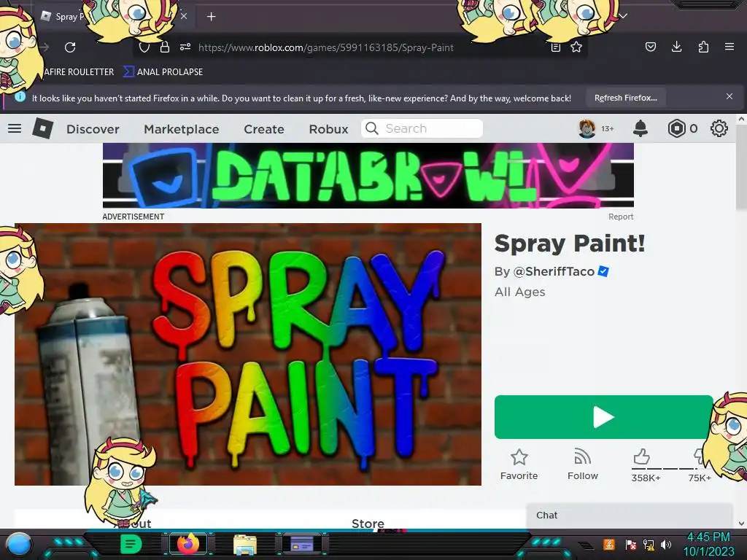Open the tracking protection shield icon
The image size is (747, 560).
[x=144, y=47]
